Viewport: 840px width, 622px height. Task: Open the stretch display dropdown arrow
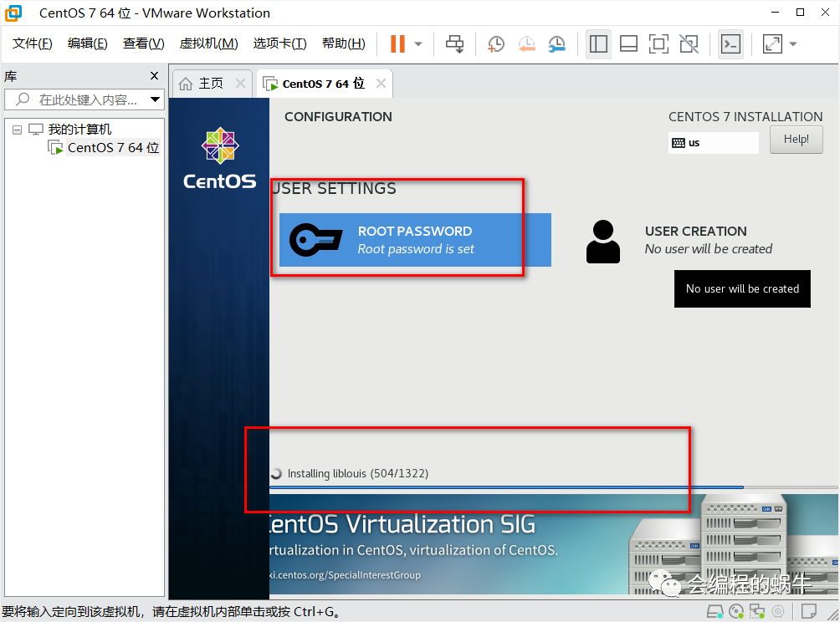point(793,44)
